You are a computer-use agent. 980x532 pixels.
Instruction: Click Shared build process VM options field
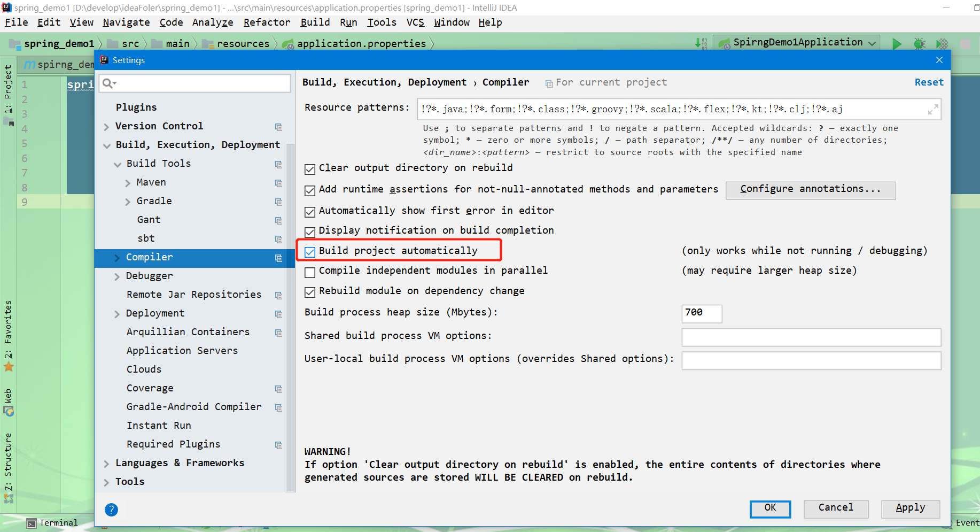point(811,337)
